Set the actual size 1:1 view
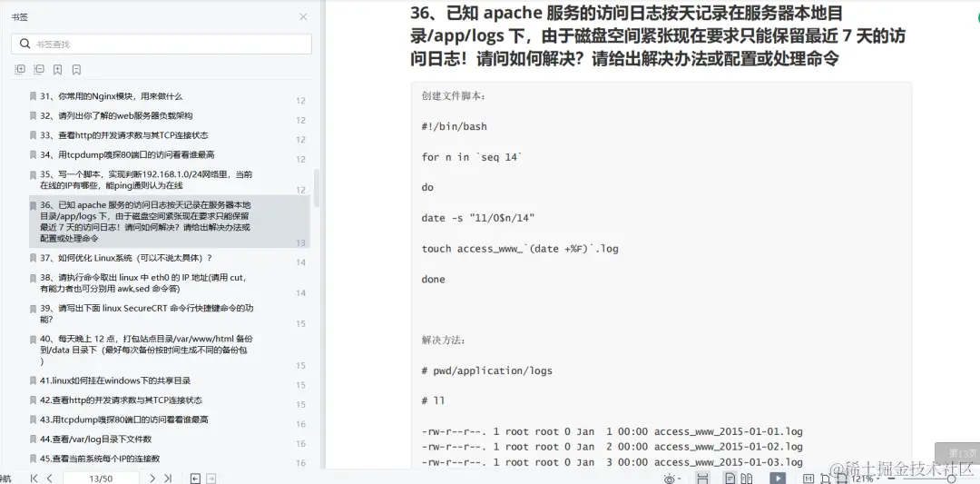The width and height of the screenshot is (980, 484). coord(808,479)
